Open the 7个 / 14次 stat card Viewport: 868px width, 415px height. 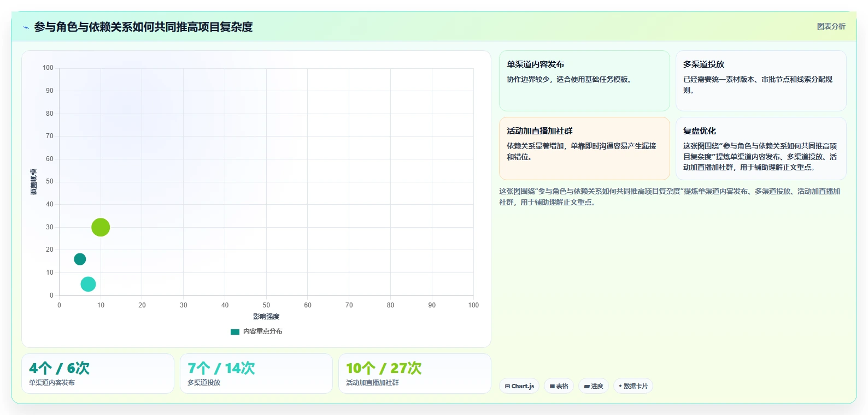pyautogui.click(x=256, y=373)
